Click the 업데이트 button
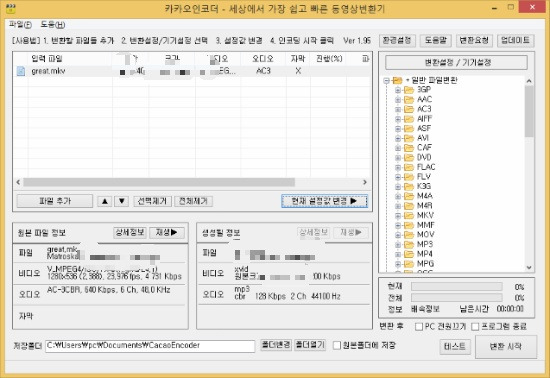550x378 pixels. 516,41
